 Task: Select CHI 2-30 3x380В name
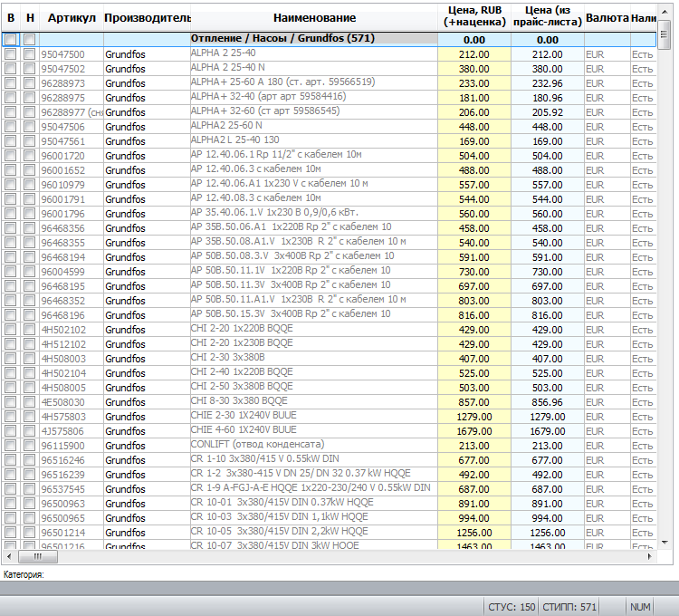click(228, 358)
